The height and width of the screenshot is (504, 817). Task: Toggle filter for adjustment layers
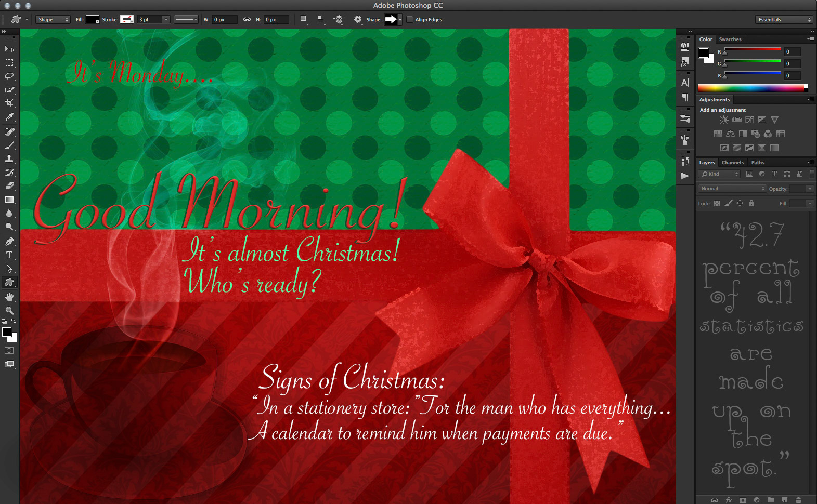tap(762, 174)
